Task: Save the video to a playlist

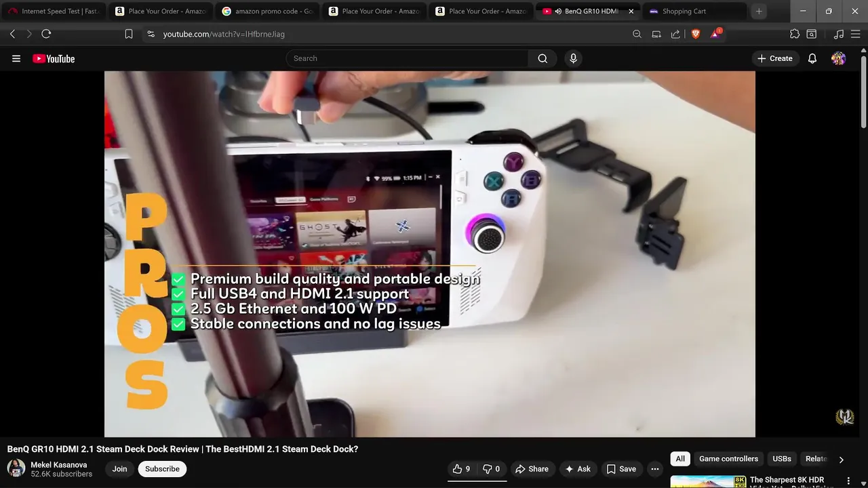Action: 621,469
